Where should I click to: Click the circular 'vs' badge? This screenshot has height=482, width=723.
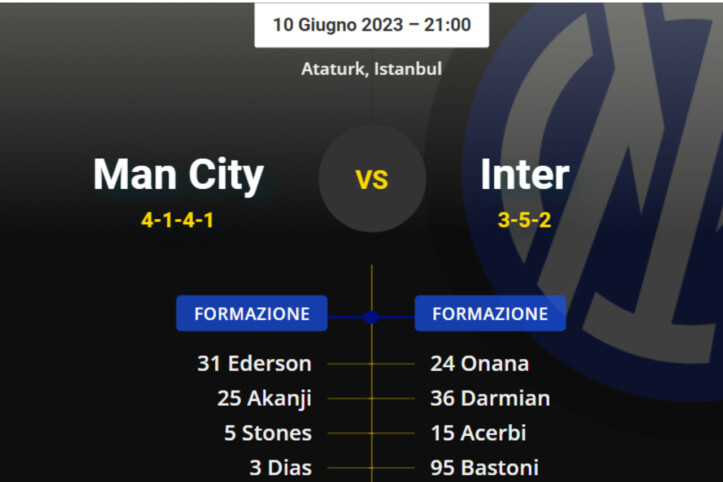[372, 179]
